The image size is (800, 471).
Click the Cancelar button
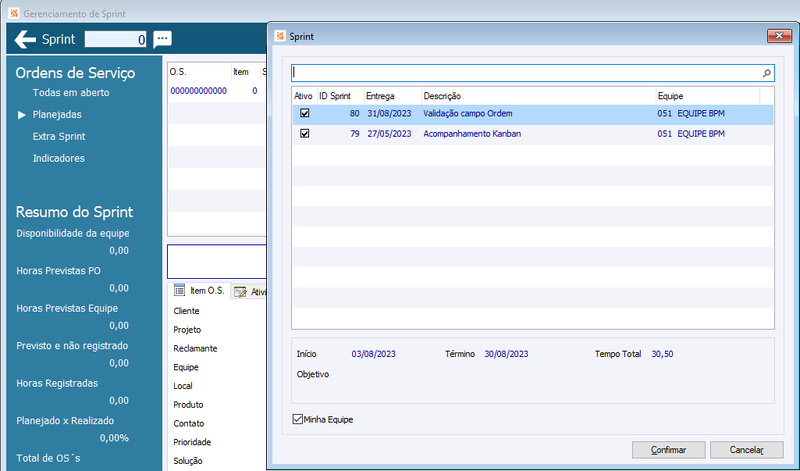coord(746,450)
